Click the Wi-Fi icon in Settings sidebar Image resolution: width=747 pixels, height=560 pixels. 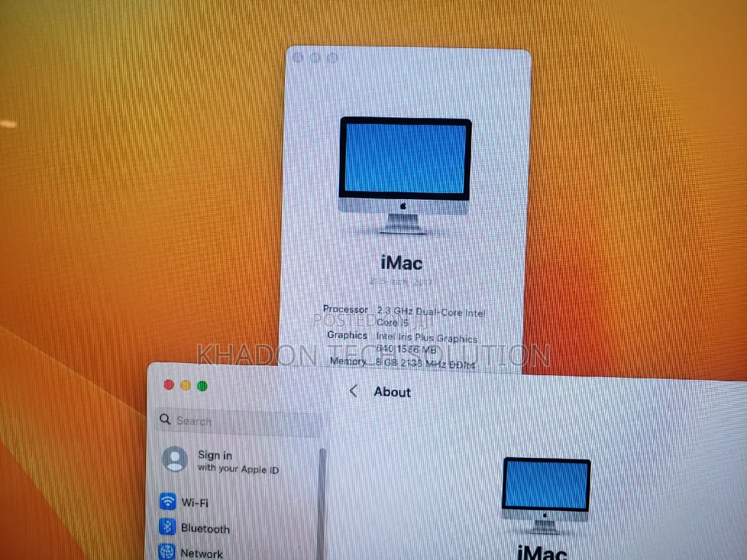(168, 501)
